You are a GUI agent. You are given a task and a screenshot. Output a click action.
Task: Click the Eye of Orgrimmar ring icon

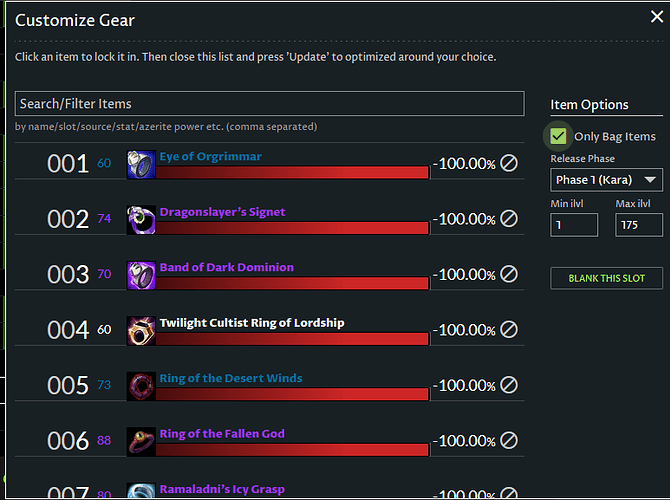coord(141,164)
